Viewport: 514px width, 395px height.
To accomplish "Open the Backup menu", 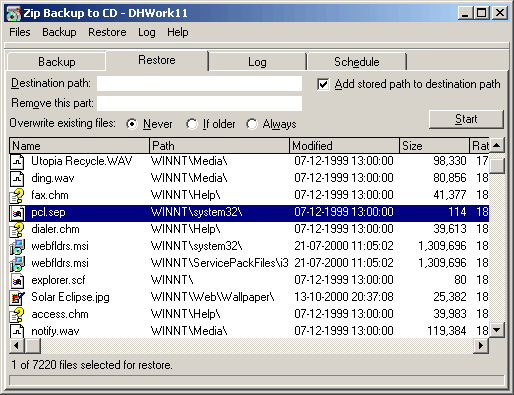I will [59, 32].
